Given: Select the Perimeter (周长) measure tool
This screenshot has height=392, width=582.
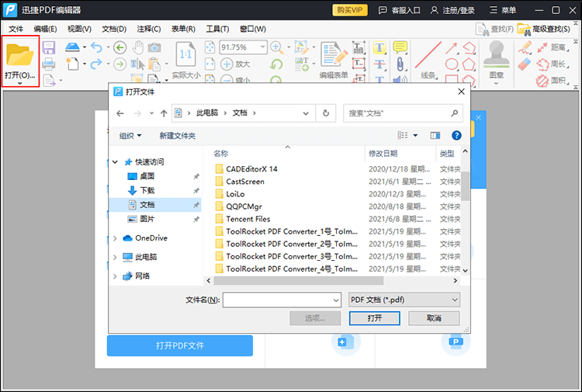Looking at the screenshot, I should [x=552, y=64].
